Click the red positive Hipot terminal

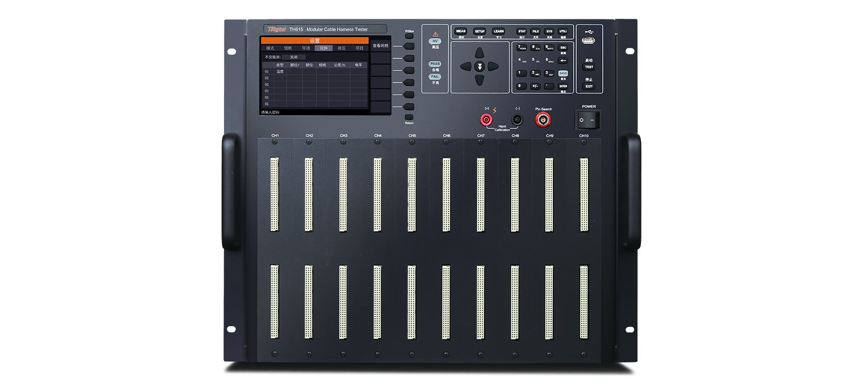coord(486,120)
